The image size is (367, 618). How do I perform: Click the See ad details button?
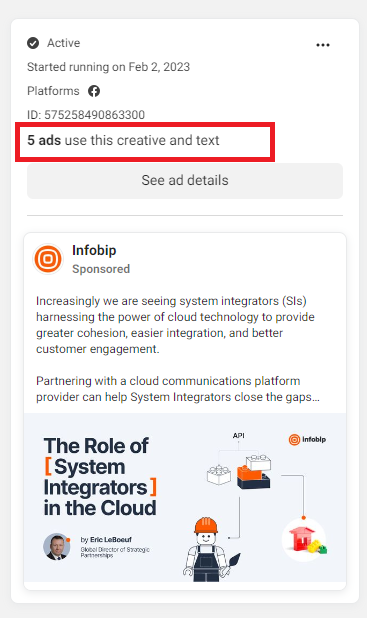point(185,181)
